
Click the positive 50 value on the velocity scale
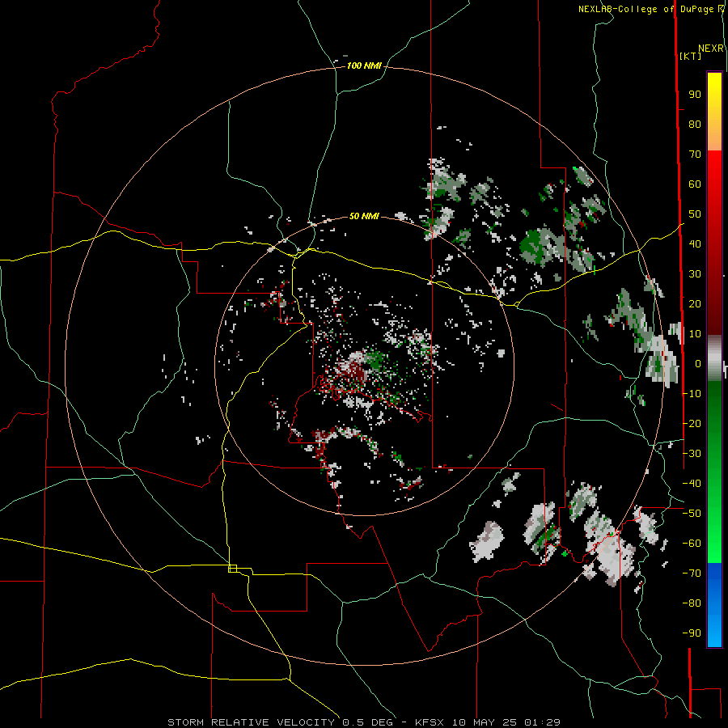pyautogui.click(x=695, y=214)
